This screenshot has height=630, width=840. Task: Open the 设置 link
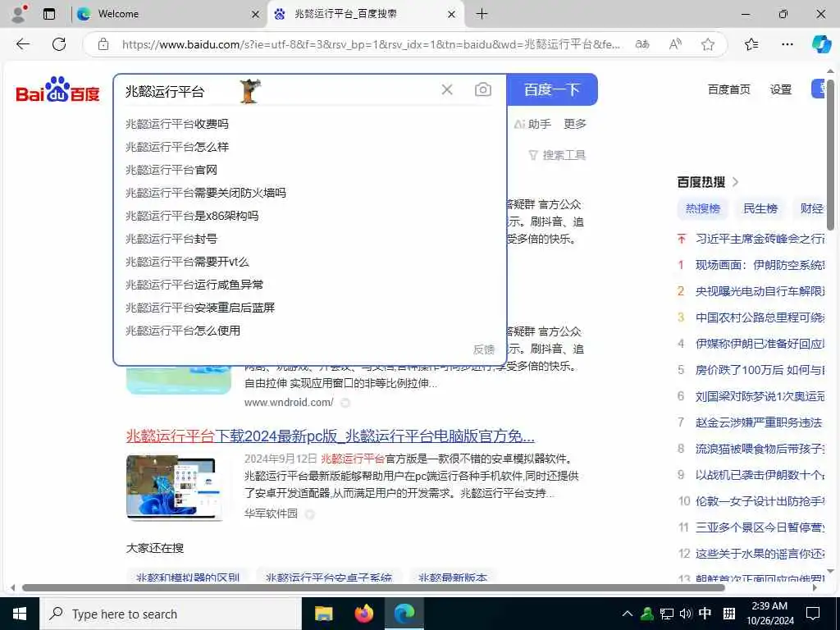point(781,89)
